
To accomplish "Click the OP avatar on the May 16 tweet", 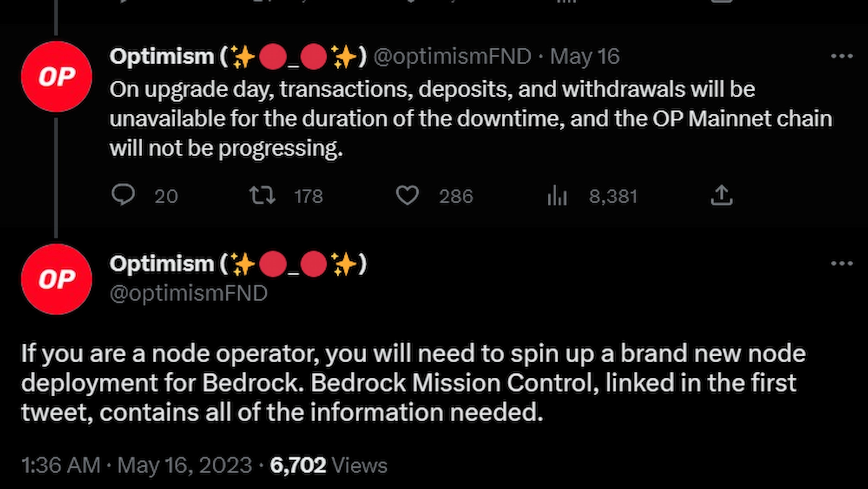I will coord(56,76).
